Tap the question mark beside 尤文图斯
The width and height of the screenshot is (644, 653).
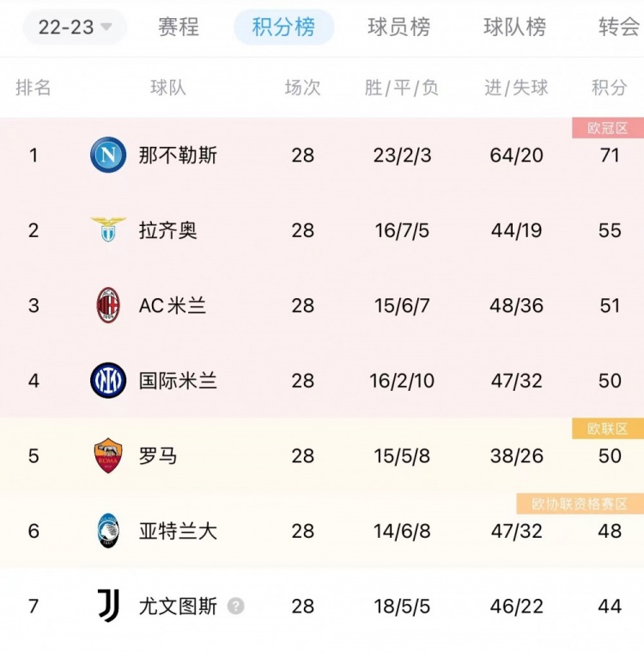235,606
